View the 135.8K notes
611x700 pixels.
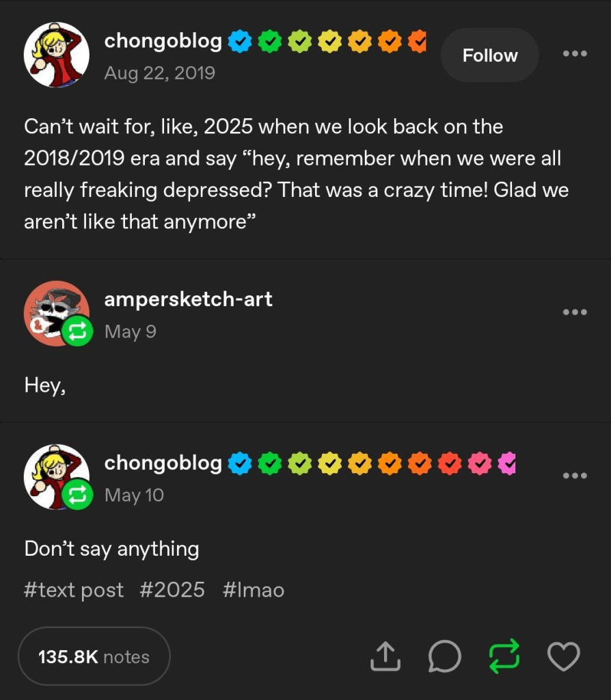(x=94, y=657)
